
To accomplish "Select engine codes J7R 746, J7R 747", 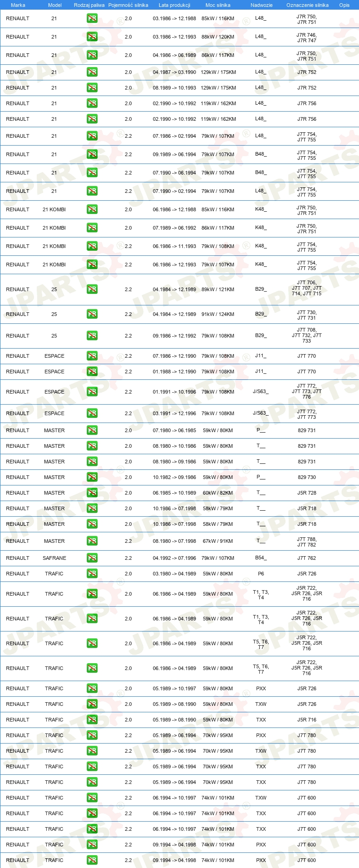I will point(307,38).
